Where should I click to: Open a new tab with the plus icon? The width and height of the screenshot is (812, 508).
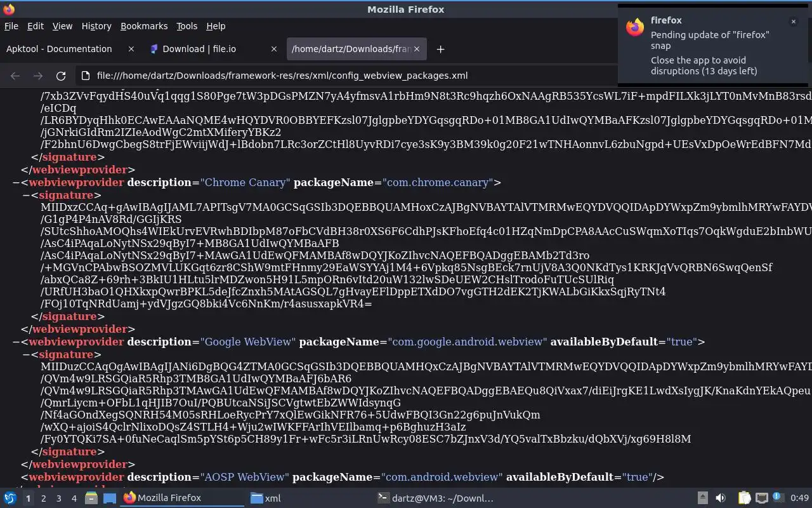(x=440, y=49)
